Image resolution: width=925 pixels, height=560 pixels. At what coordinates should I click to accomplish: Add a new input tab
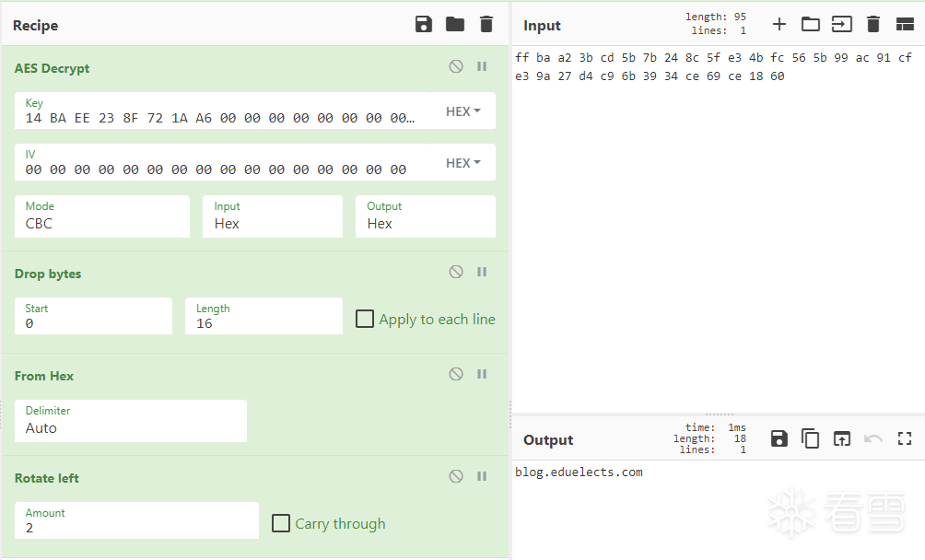779,25
